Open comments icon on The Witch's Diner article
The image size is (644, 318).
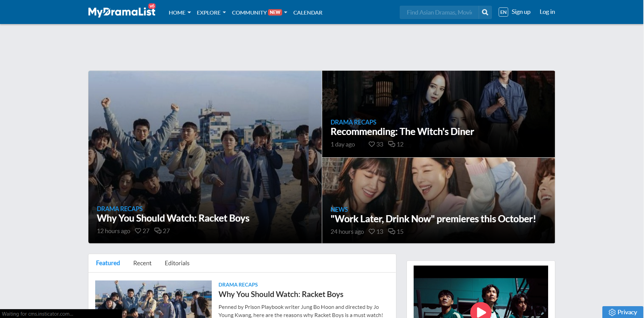click(x=392, y=144)
